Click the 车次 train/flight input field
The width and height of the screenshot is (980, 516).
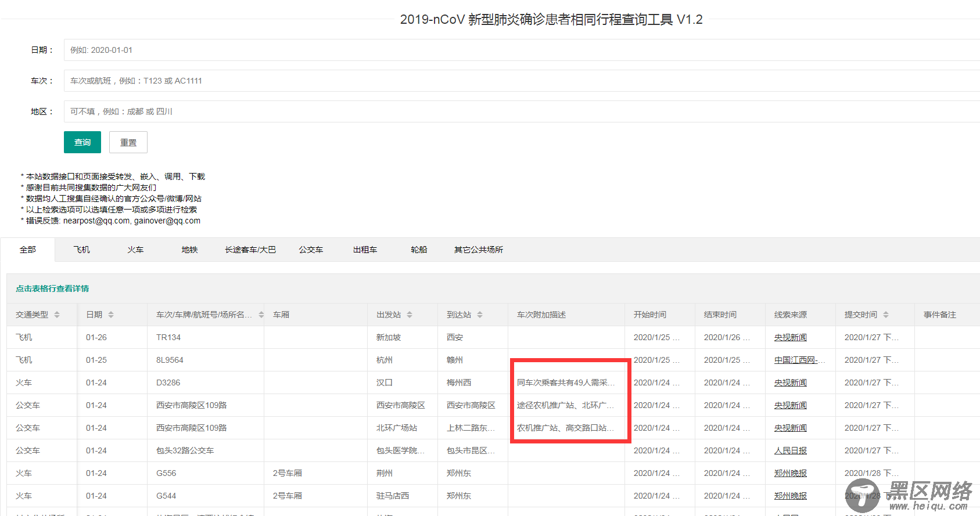pos(522,81)
